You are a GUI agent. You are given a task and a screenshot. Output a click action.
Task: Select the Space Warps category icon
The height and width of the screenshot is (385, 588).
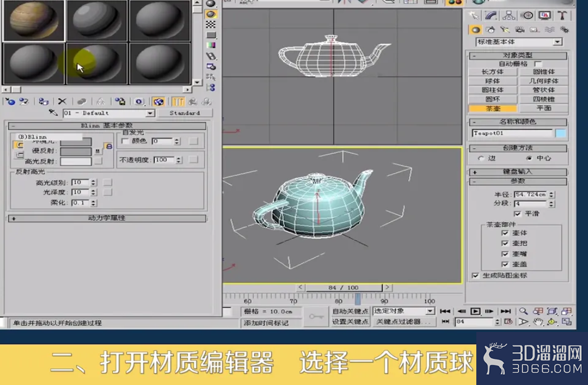[549, 30]
